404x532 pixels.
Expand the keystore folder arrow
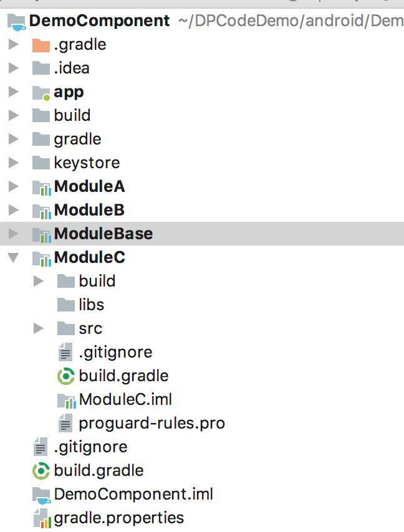point(13,163)
